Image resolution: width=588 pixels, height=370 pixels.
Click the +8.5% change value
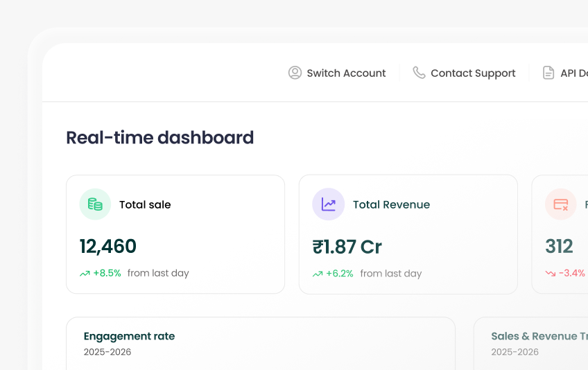click(107, 273)
